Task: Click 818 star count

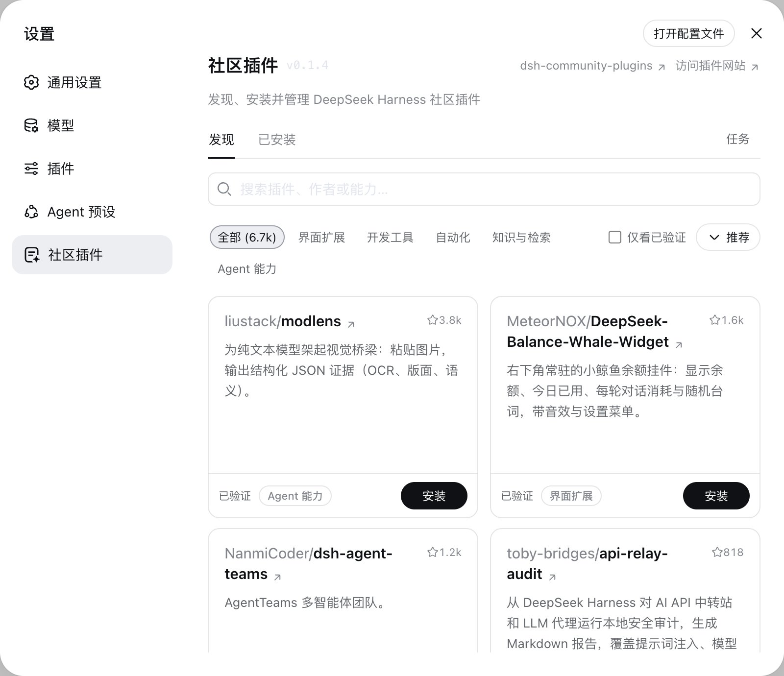Action: 734,552
